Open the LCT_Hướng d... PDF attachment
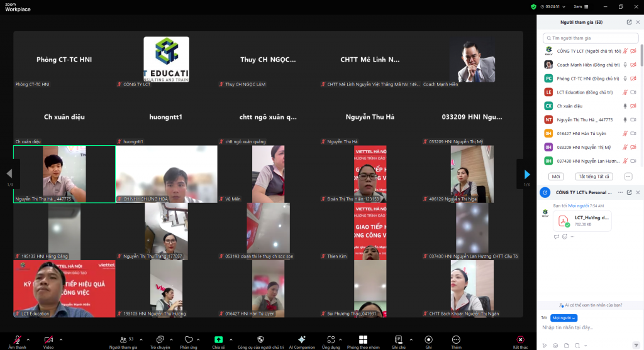The width and height of the screenshot is (644, 350). coord(582,221)
